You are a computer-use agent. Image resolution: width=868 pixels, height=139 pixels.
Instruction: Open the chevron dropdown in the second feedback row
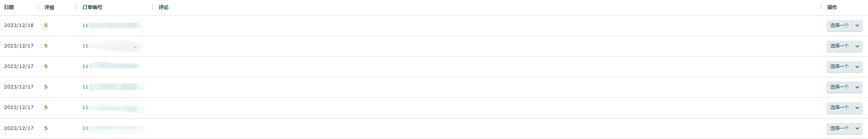[x=857, y=46]
